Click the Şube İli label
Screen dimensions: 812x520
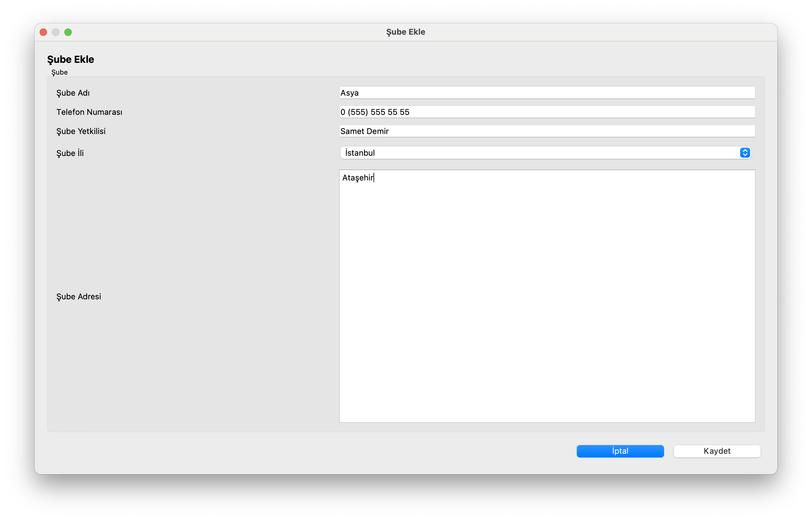click(x=70, y=153)
